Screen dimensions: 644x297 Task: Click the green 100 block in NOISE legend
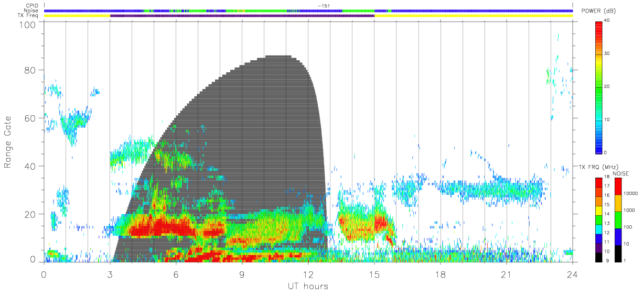point(617,220)
